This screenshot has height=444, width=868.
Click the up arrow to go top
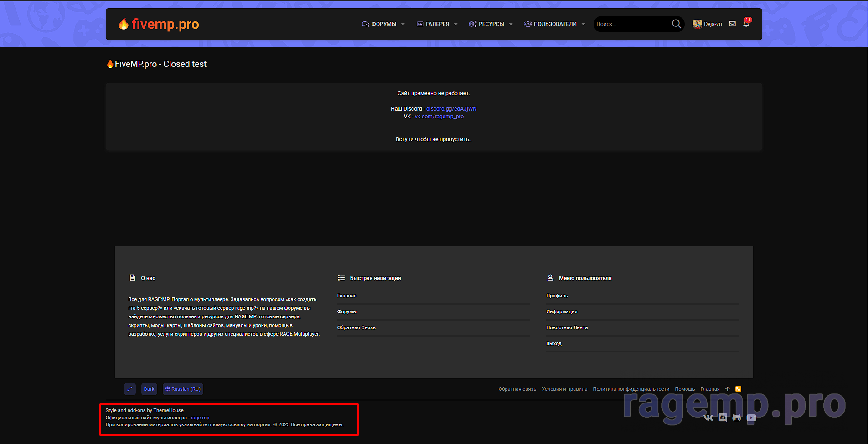(x=728, y=389)
